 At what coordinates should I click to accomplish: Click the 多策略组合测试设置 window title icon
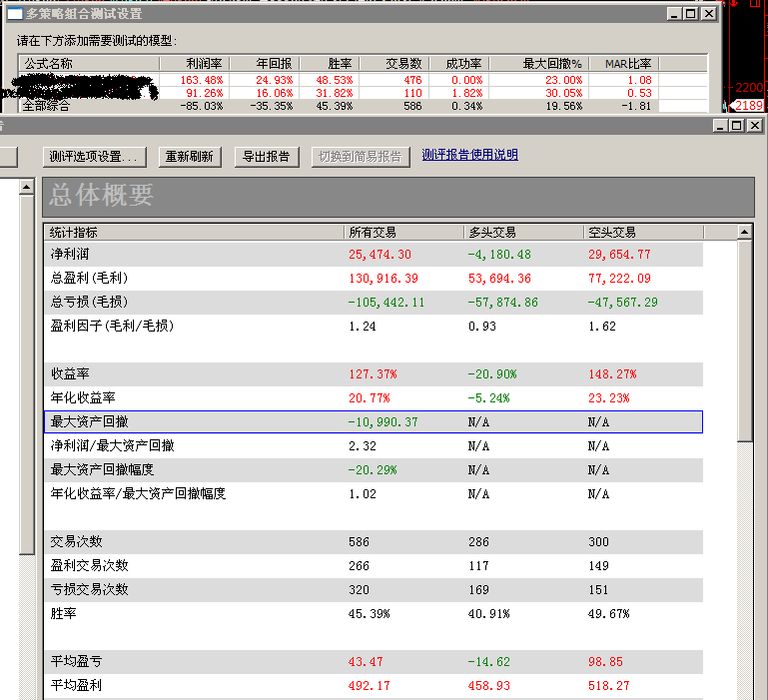(x=15, y=14)
